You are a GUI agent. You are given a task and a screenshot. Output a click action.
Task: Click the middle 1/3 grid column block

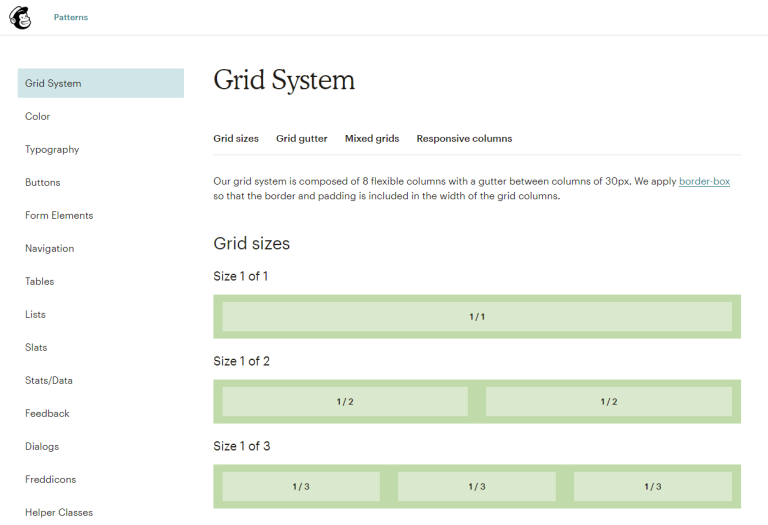(x=477, y=487)
